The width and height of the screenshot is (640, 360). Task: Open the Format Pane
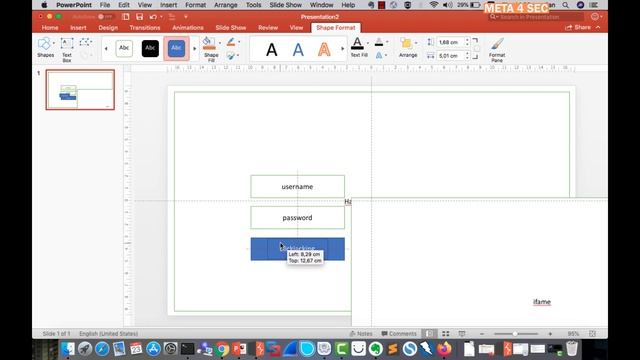pos(497,49)
